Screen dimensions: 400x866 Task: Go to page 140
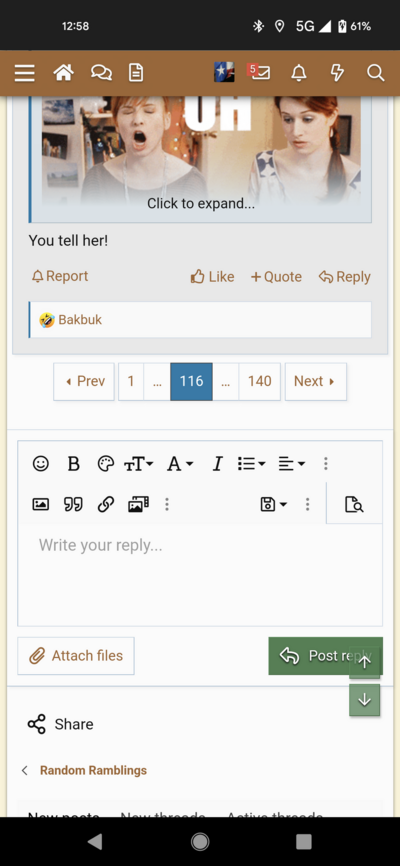(260, 381)
